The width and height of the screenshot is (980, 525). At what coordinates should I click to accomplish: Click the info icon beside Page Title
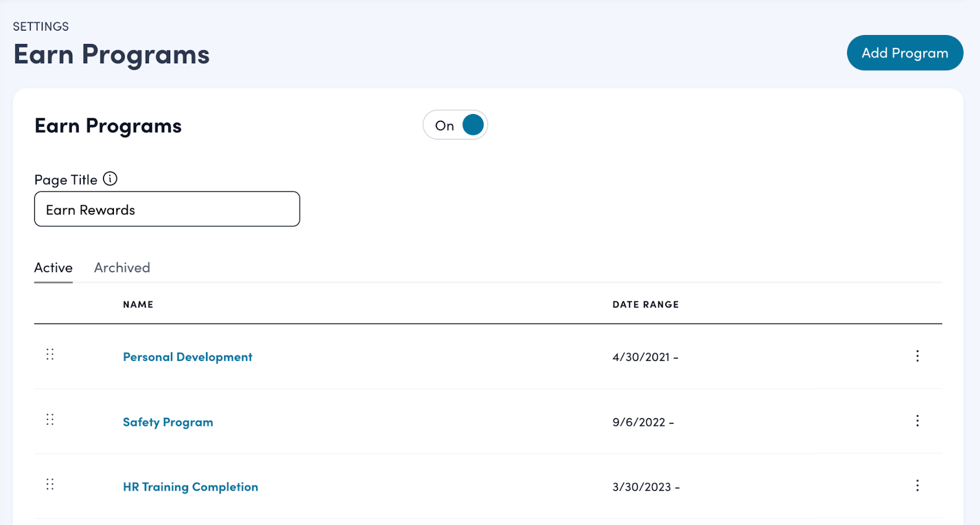(110, 179)
